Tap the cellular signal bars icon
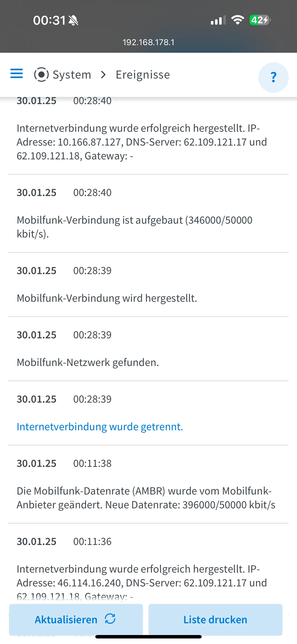 coord(218,20)
